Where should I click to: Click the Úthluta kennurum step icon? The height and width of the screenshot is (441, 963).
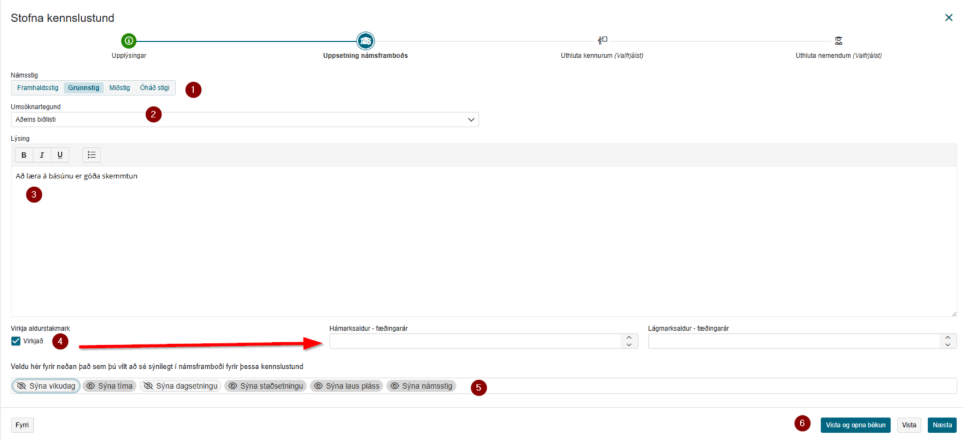602,41
